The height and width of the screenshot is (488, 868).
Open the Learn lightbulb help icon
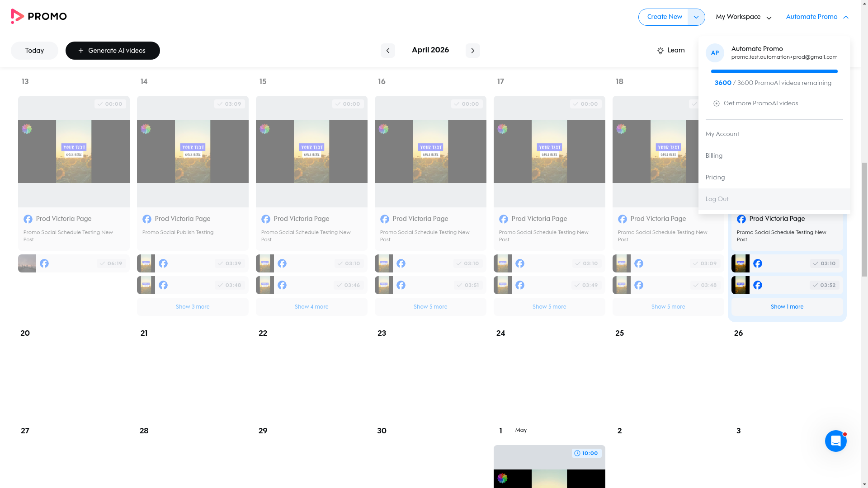tap(660, 51)
